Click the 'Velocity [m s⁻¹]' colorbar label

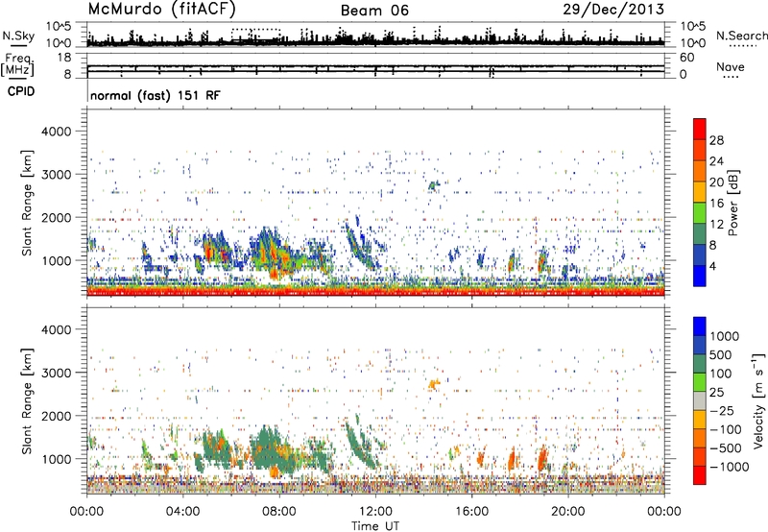coord(758,400)
